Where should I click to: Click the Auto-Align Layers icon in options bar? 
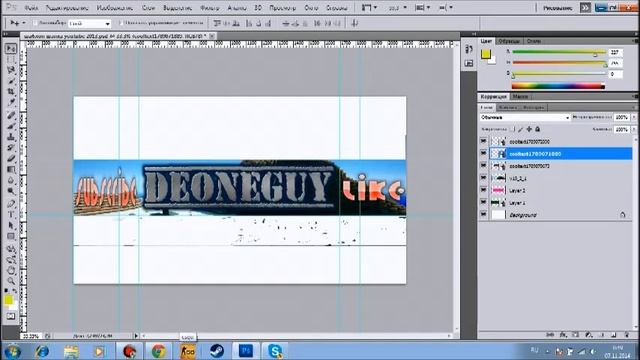click(354, 23)
